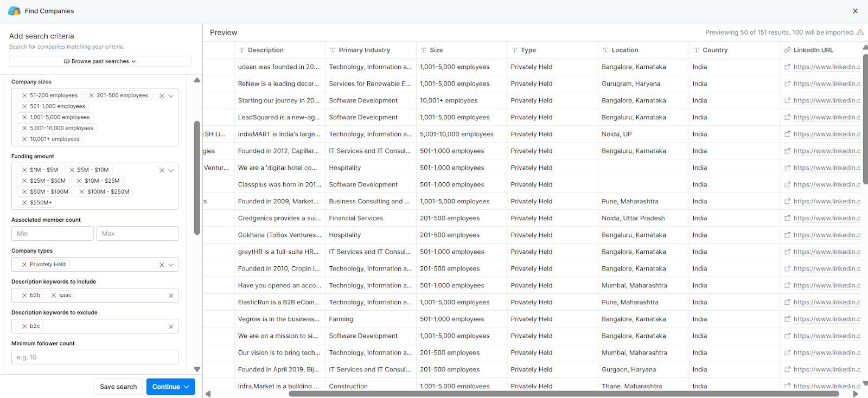Select 'Vegrow is in the business...' description cell
The width and height of the screenshot is (868, 398).
[x=279, y=319]
